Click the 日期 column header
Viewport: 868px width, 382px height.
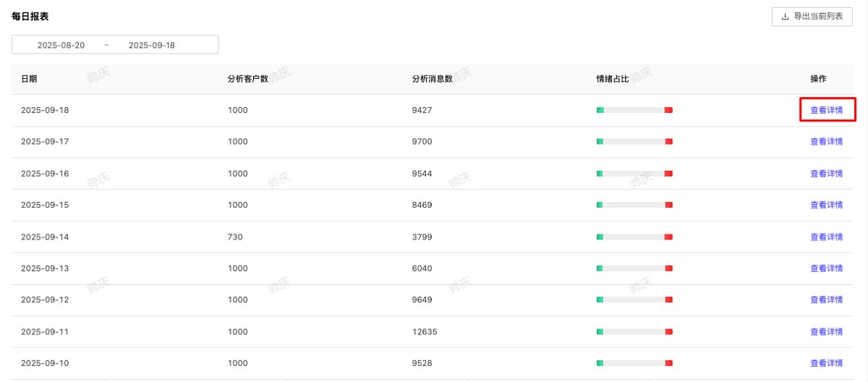[29, 79]
